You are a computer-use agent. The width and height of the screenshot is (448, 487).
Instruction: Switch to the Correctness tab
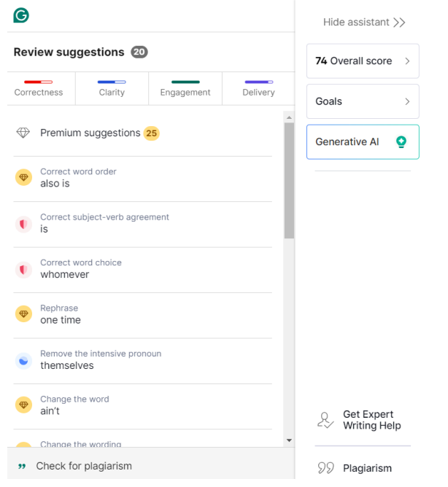coord(39,88)
